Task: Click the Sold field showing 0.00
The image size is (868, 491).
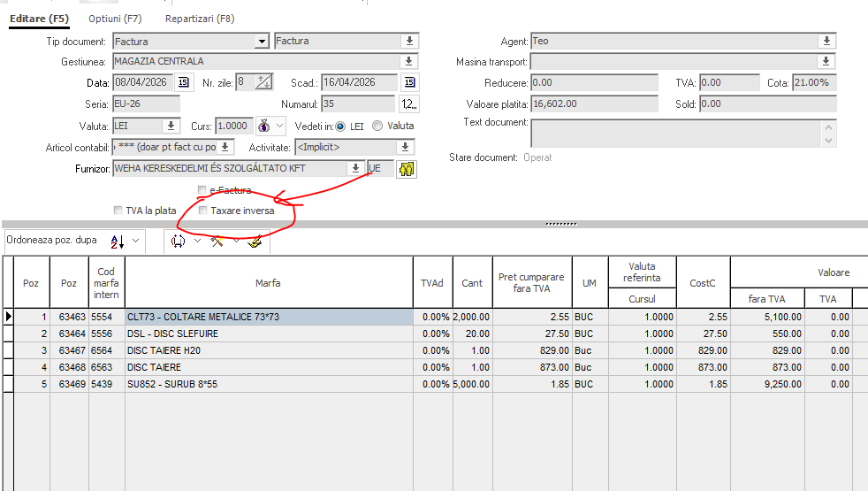Action: [x=768, y=104]
